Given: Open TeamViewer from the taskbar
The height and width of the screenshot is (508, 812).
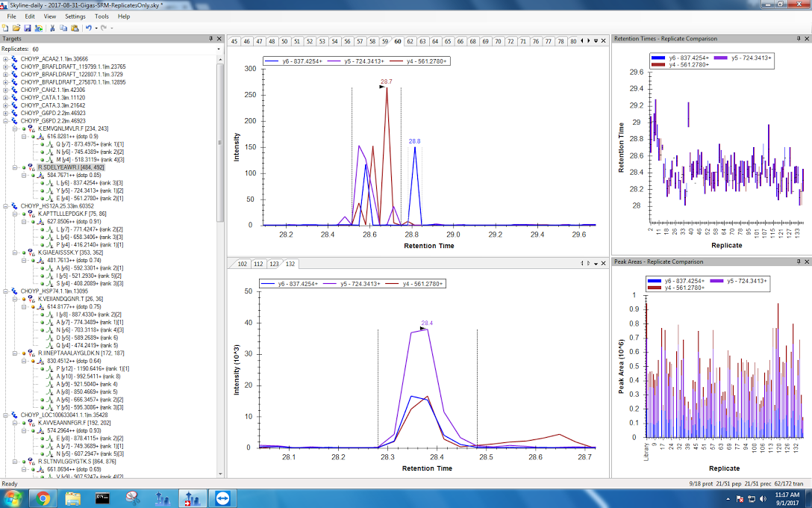Looking at the screenshot, I should point(223,498).
